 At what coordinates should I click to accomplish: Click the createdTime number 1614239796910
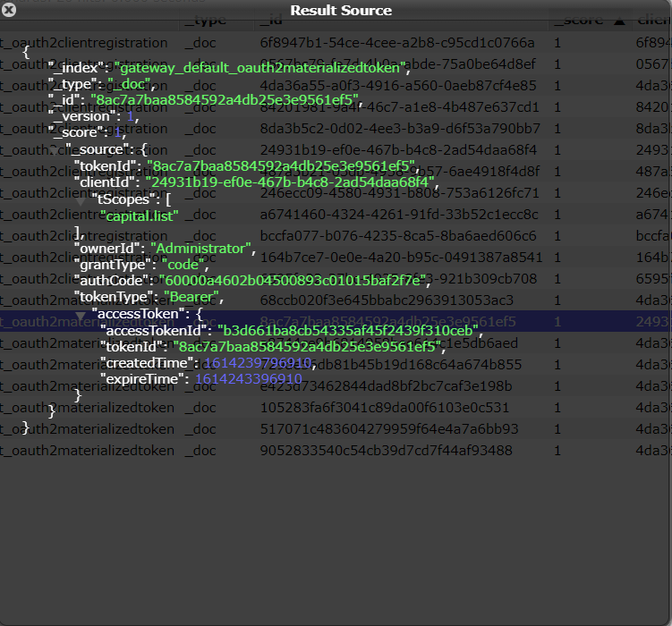[258, 363]
